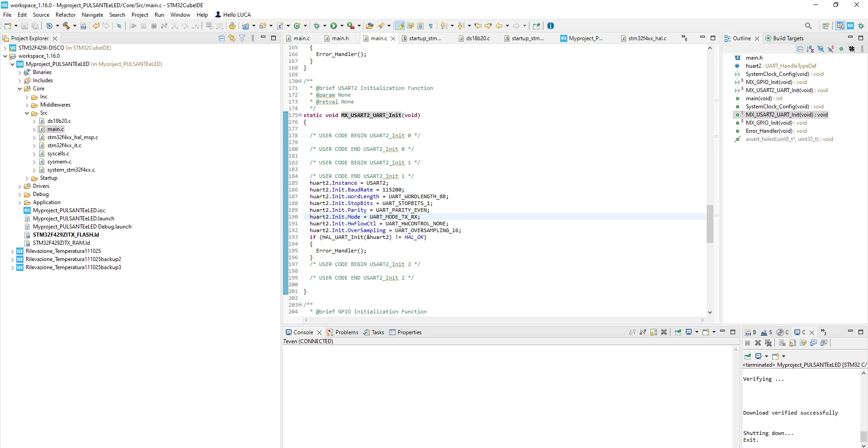The width and height of the screenshot is (868, 448).
Task: Switch to the MX Device Configuration perspective
Action: [850, 26]
